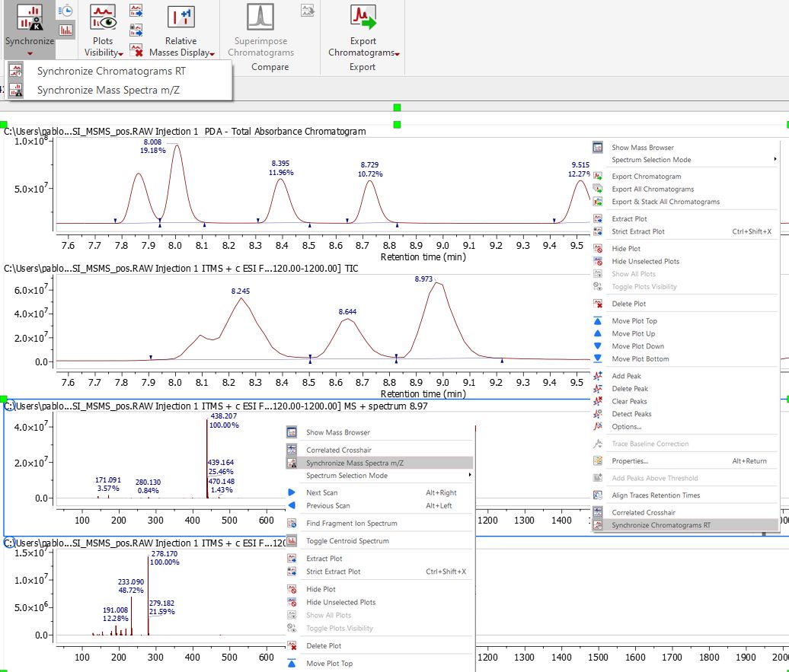
Task: Click the Detect Peaks icon
Action: click(x=598, y=413)
